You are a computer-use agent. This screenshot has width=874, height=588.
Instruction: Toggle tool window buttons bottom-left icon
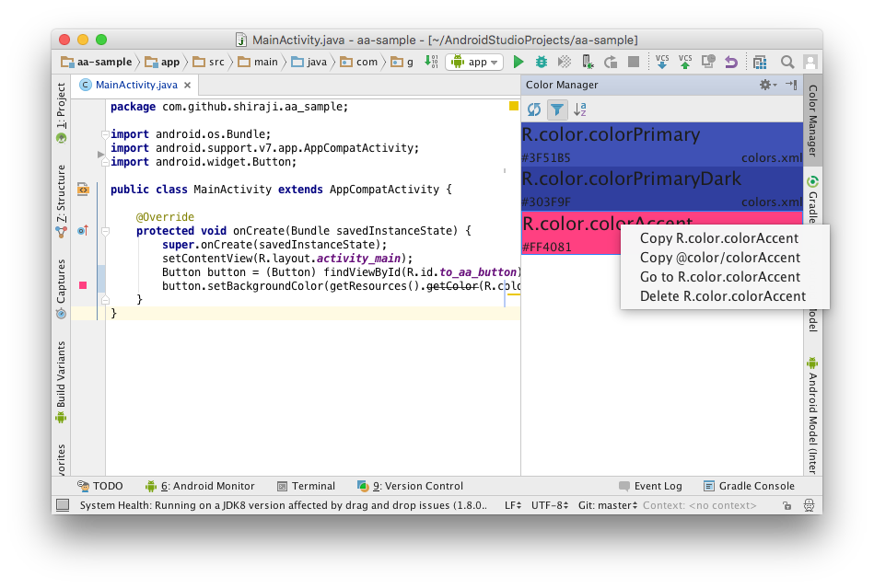[x=63, y=505]
